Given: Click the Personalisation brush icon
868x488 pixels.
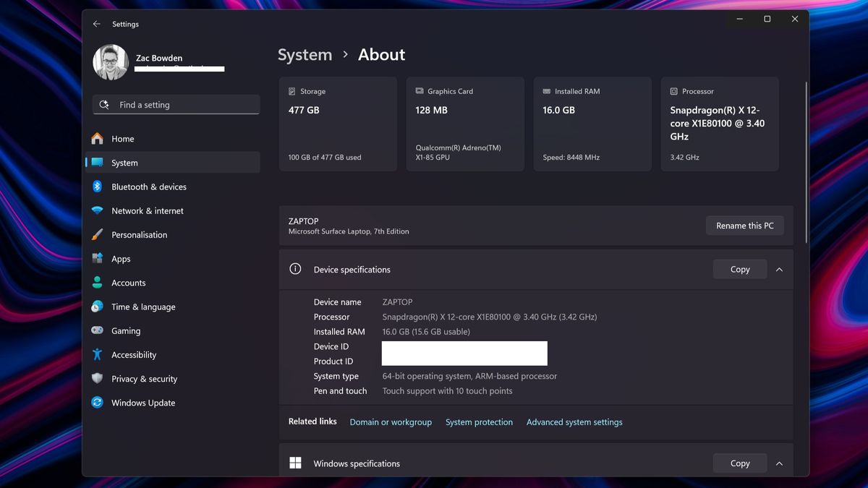Looking at the screenshot, I should (x=97, y=234).
